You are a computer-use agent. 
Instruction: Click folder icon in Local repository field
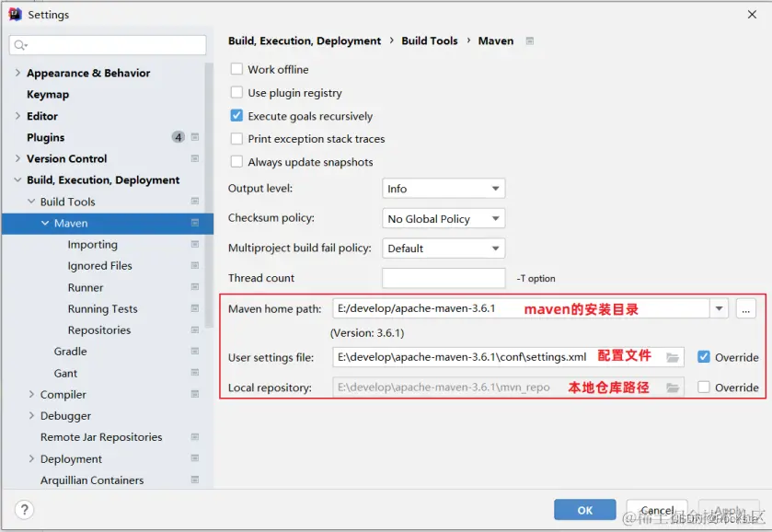pyautogui.click(x=672, y=387)
